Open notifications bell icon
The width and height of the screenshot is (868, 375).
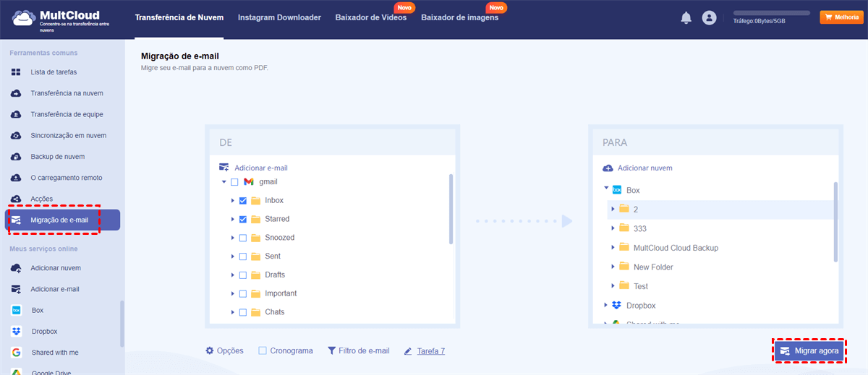(686, 18)
